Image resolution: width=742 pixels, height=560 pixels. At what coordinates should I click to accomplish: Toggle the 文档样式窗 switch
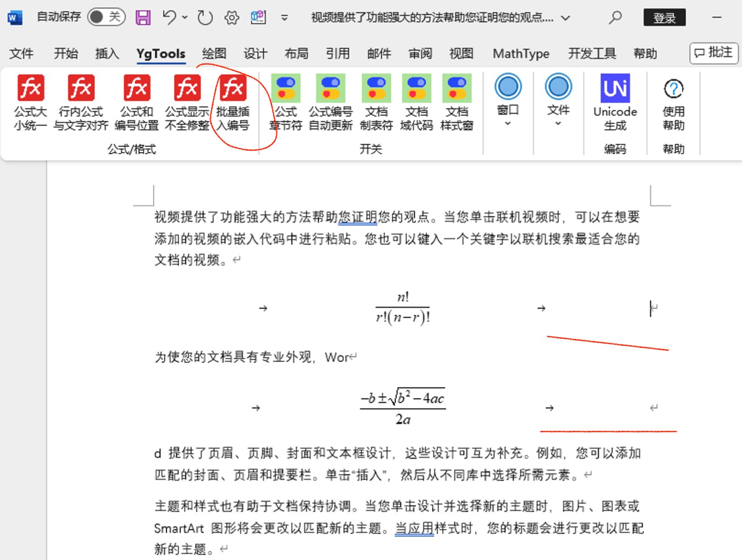pyautogui.click(x=457, y=103)
